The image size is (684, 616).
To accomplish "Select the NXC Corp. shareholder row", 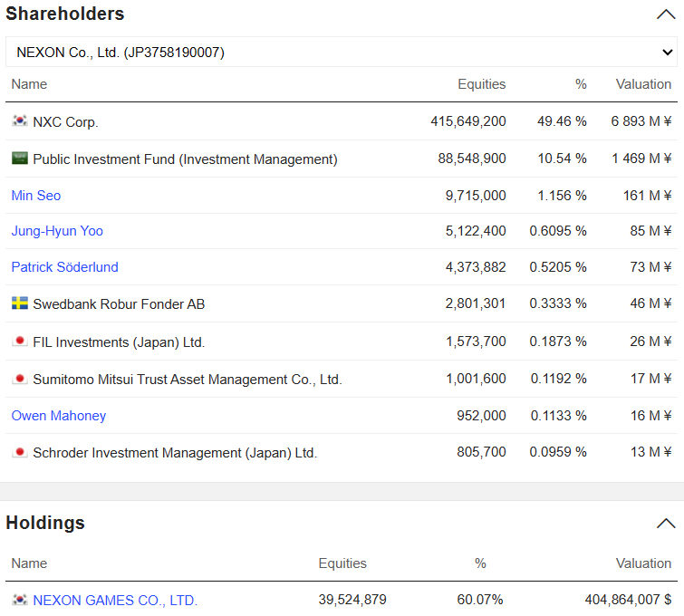I will click(x=342, y=121).
